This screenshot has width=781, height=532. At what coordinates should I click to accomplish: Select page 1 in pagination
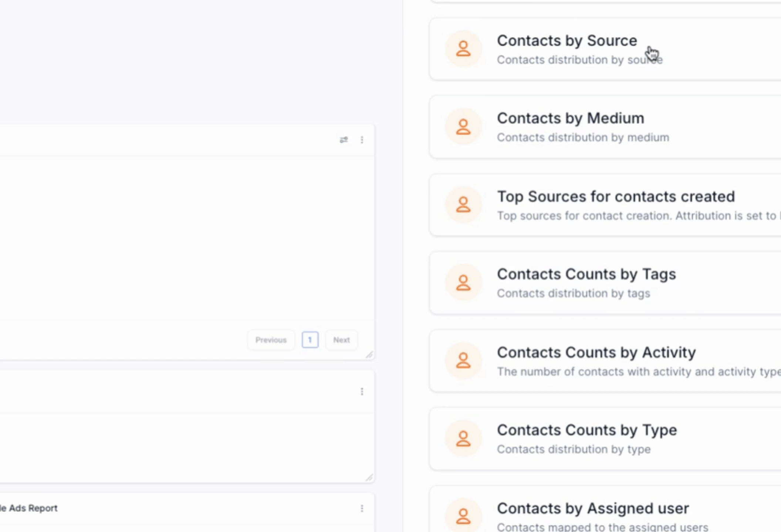click(x=310, y=340)
